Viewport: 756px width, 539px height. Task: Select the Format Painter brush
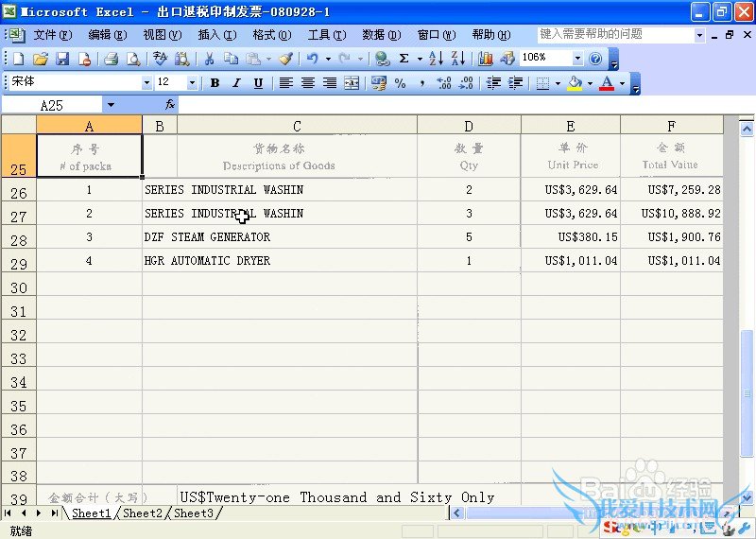click(285, 59)
